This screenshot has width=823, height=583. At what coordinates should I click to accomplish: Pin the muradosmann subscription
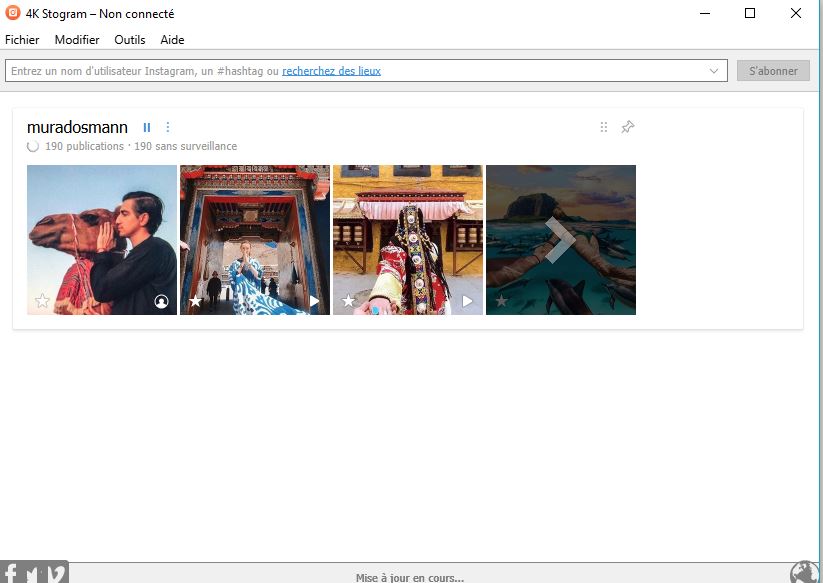628,127
